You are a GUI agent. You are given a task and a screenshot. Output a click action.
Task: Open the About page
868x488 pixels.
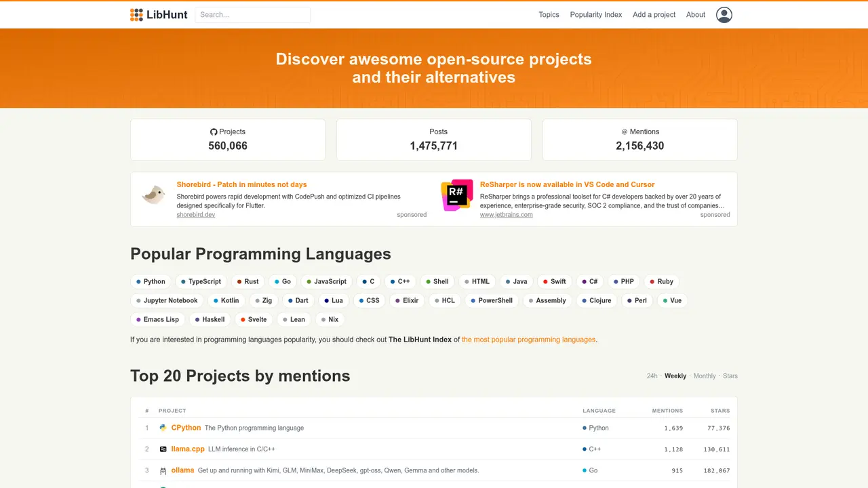(x=696, y=15)
